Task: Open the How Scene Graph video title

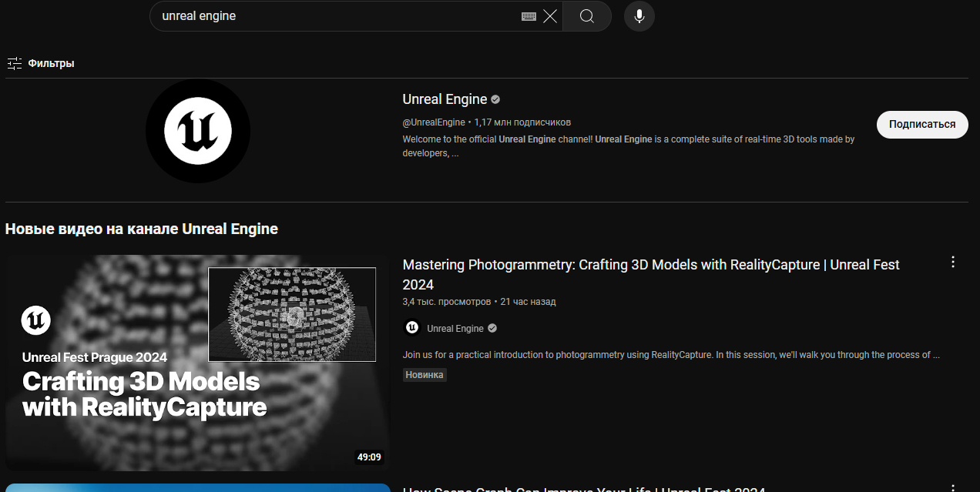Action: click(x=584, y=489)
